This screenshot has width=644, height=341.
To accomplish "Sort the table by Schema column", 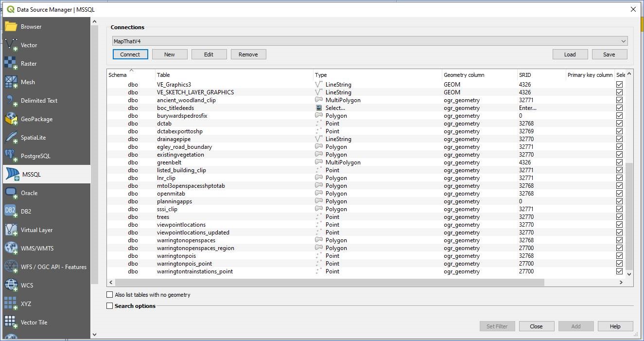I will 131,75.
